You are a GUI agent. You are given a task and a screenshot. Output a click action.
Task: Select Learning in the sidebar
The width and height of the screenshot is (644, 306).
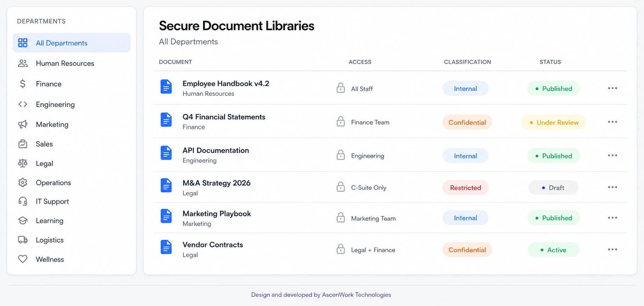coord(72,220)
